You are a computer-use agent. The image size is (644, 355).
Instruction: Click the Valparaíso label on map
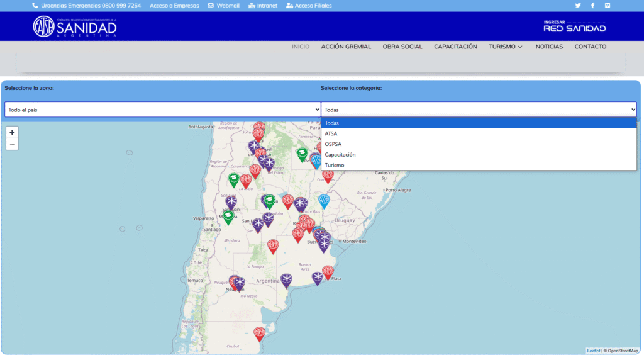(203, 218)
